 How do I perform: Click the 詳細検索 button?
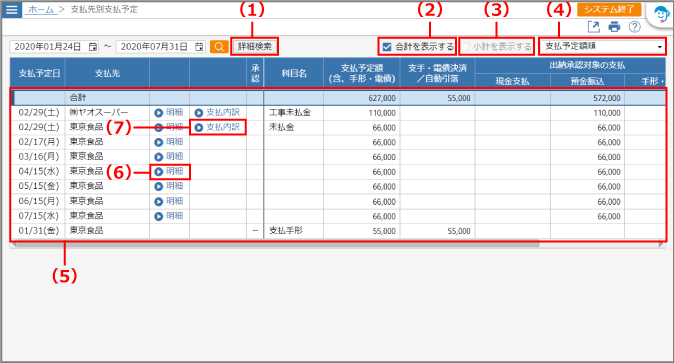click(x=254, y=46)
